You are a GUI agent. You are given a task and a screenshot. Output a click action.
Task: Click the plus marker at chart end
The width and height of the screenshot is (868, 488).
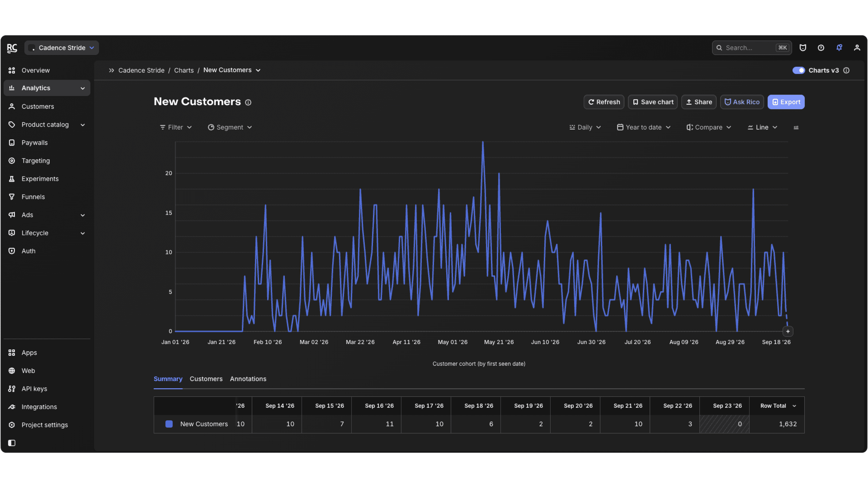788,331
